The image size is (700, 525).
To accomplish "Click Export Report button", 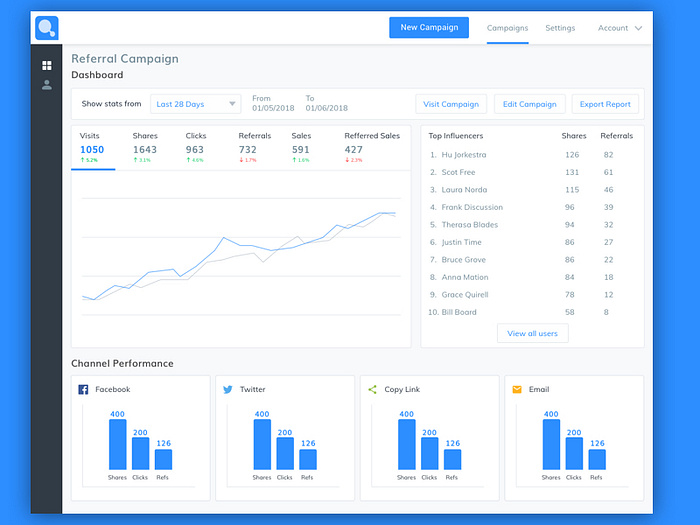I will [x=605, y=104].
